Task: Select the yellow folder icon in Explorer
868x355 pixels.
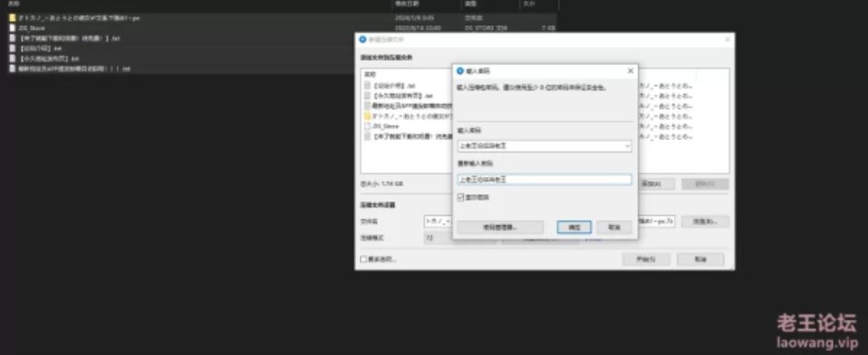Action: (12, 18)
